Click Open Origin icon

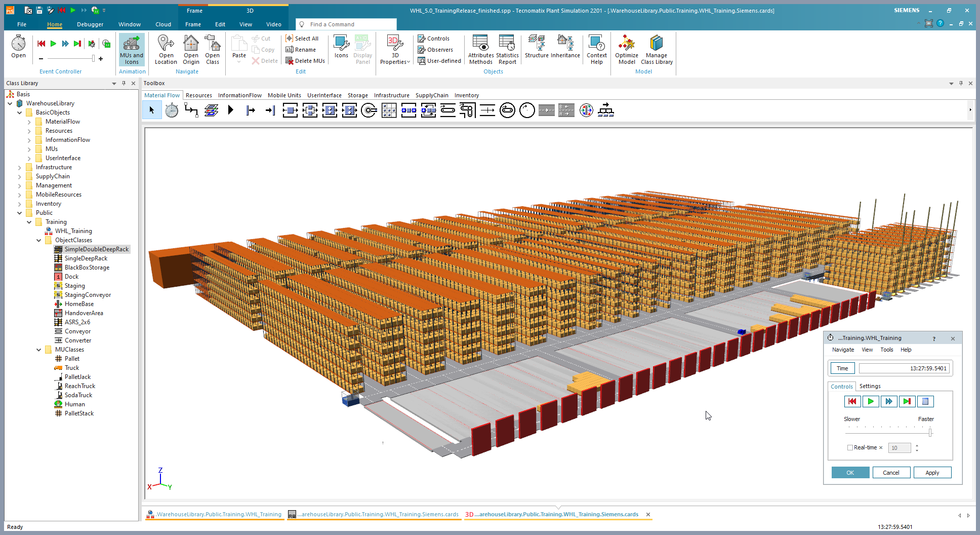(x=191, y=50)
